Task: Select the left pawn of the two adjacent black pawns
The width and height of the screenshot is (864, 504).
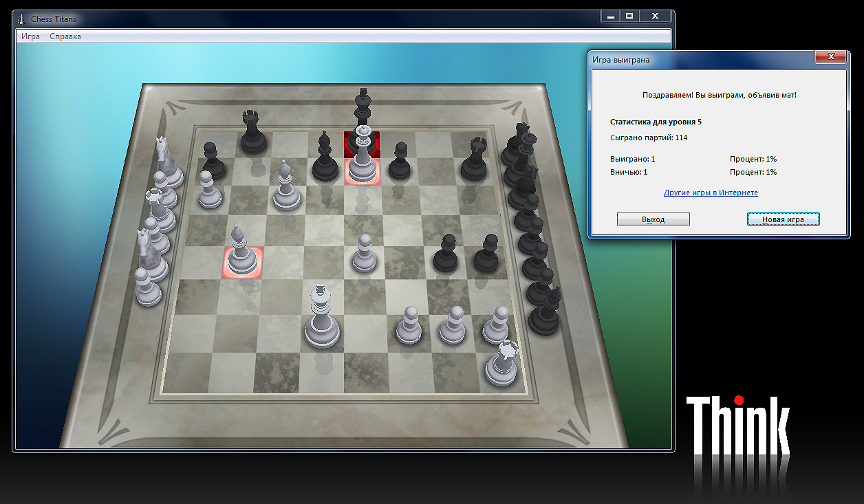Action: coord(446,254)
